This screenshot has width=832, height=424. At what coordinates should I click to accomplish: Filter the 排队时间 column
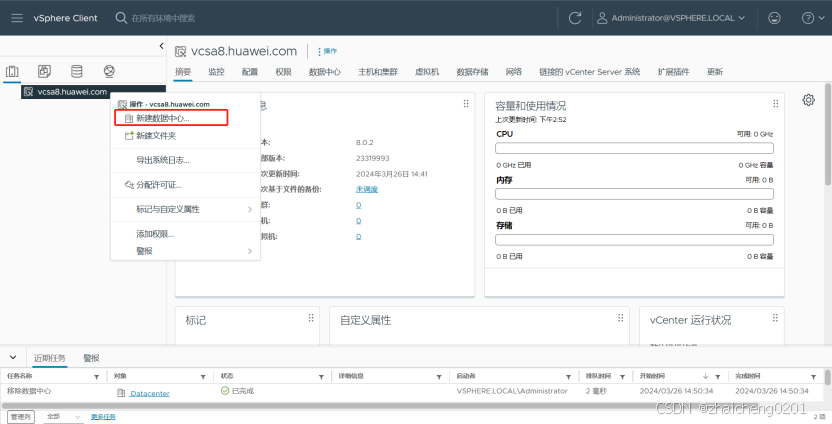pos(622,377)
